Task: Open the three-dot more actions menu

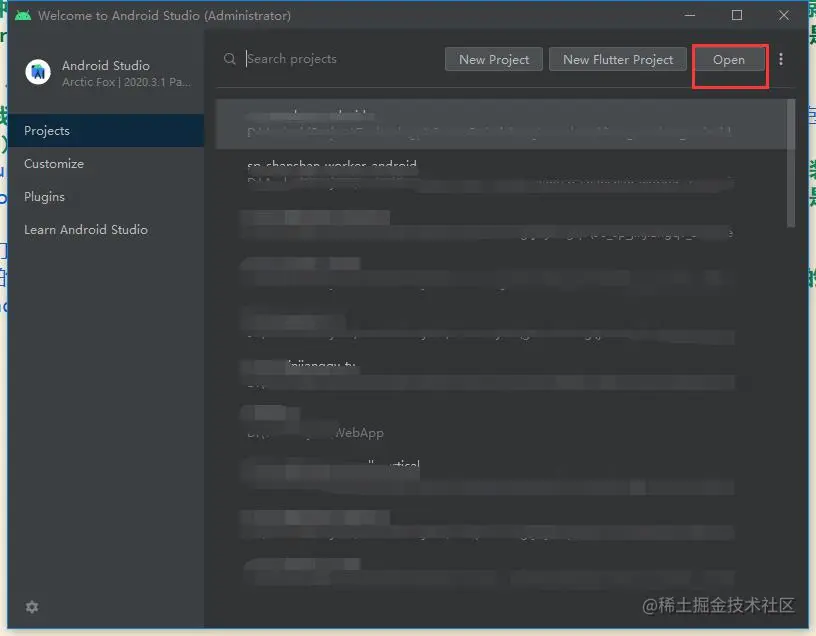Action: pyautogui.click(x=781, y=59)
